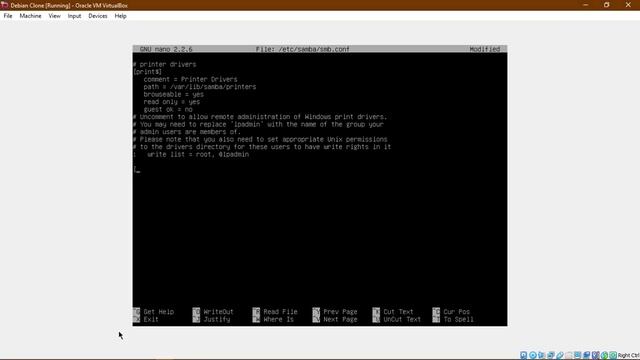The height and width of the screenshot is (360, 640).
Task: Click the video capture status icon
Action: 587,355
